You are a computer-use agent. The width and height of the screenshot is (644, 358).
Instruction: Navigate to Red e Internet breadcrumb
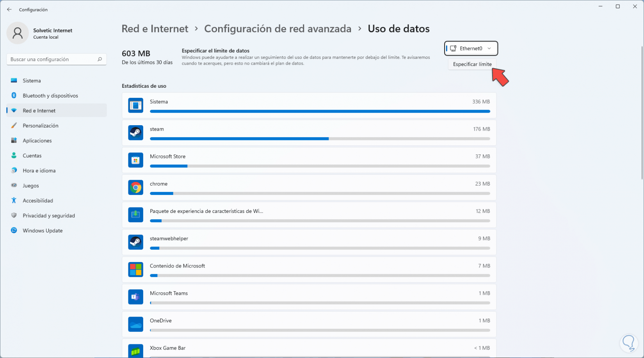pos(155,29)
